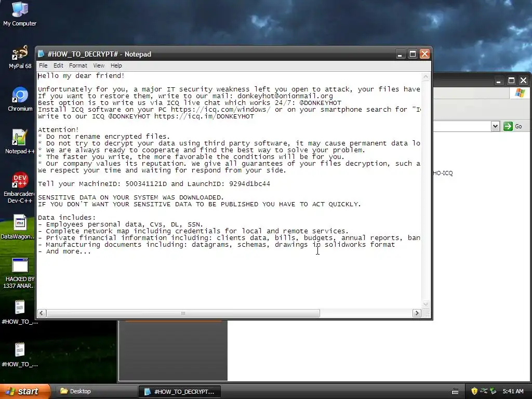This screenshot has height=399, width=532.
Task: Click the "And more..." line in Notepad
Action: (64, 251)
